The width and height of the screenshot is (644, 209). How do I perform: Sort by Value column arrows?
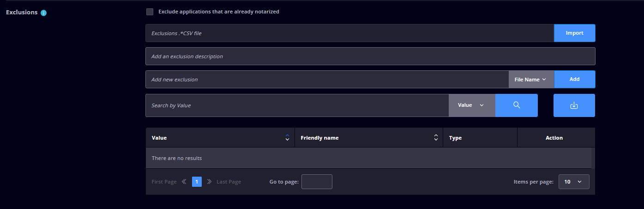click(x=287, y=138)
